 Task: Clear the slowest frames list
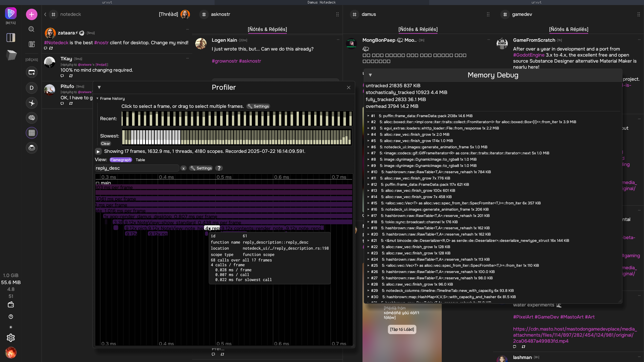click(106, 144)
